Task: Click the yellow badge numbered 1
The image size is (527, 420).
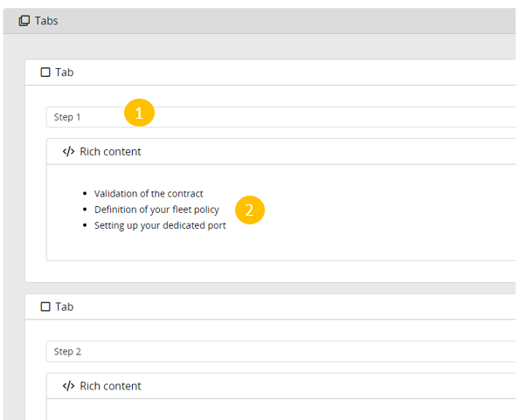Action: pos(139,113)
